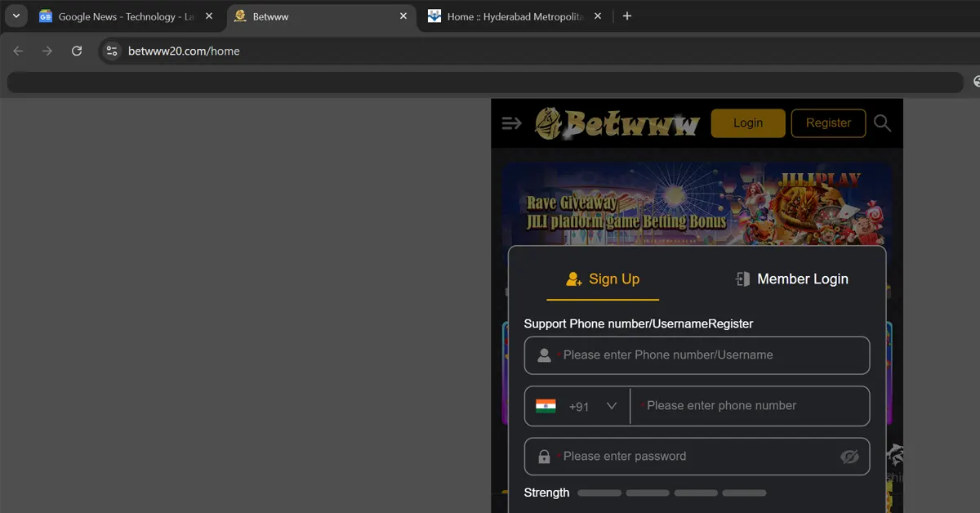
Task: Open the JILI betting bonus banner
Action: click(697, 203)
